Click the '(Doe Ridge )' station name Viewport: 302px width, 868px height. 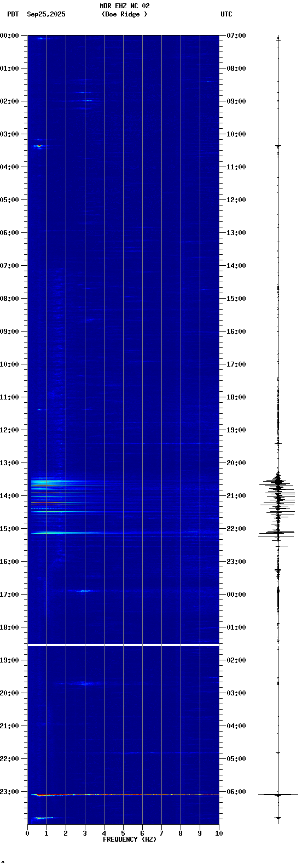point(124,14)
